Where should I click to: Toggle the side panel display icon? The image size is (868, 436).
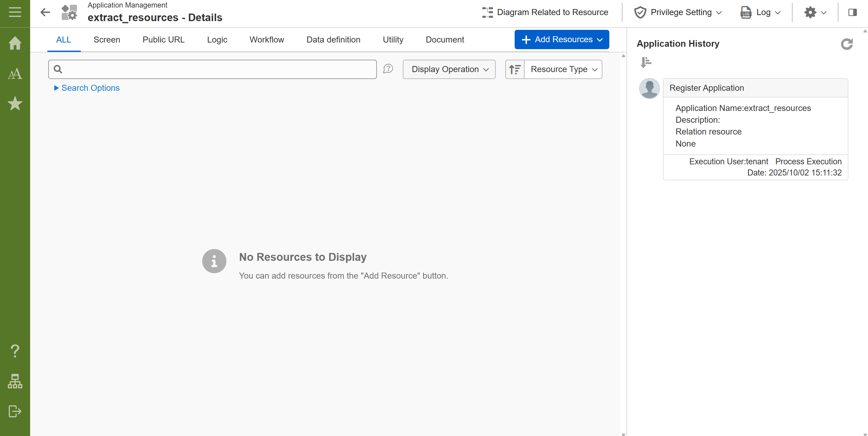click(x=853, y=12)
